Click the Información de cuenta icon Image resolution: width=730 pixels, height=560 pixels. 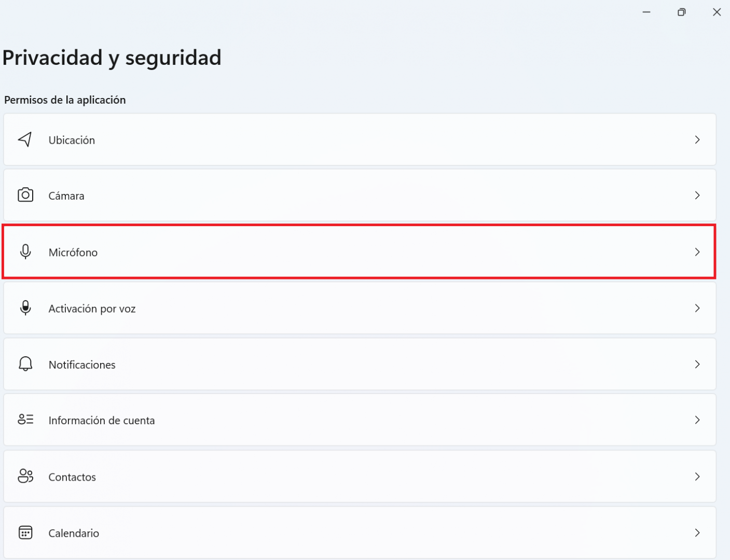[x=25, y=419]
